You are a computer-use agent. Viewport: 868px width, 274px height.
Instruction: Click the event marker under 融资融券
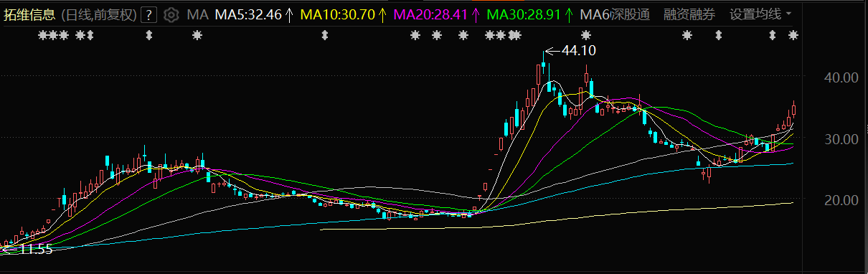(x=687, y=35)
